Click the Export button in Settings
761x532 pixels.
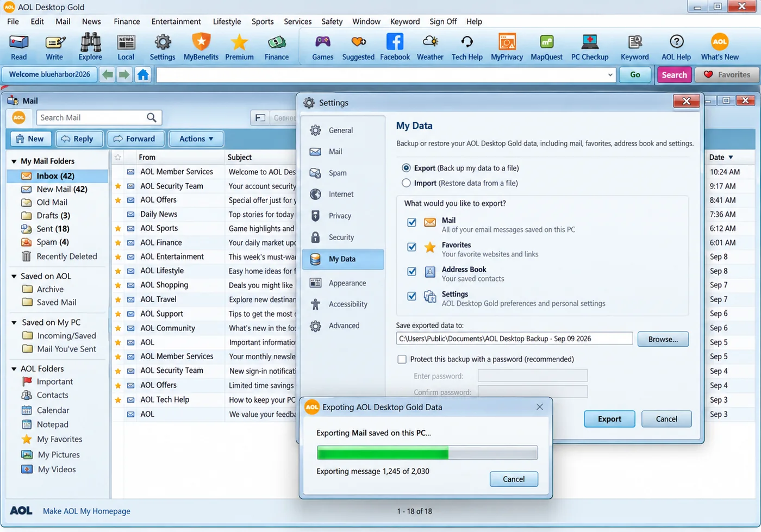pos(609,419)
